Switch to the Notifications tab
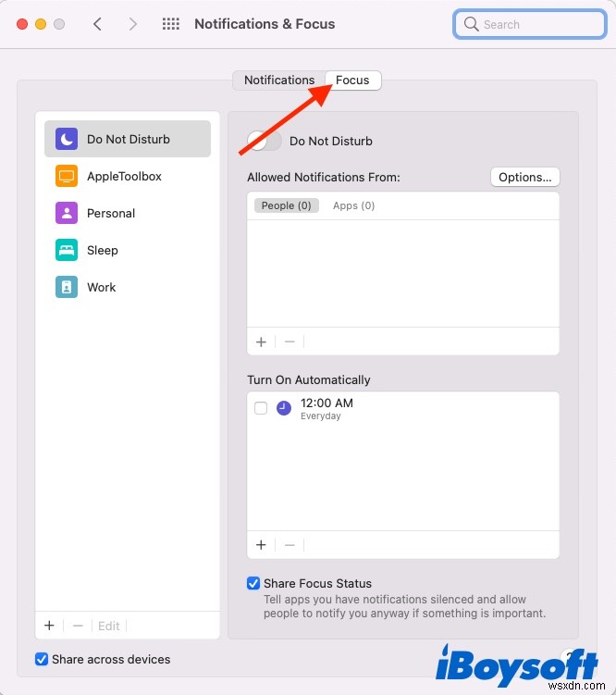616x695 pixels. click(x=278, y=81)
